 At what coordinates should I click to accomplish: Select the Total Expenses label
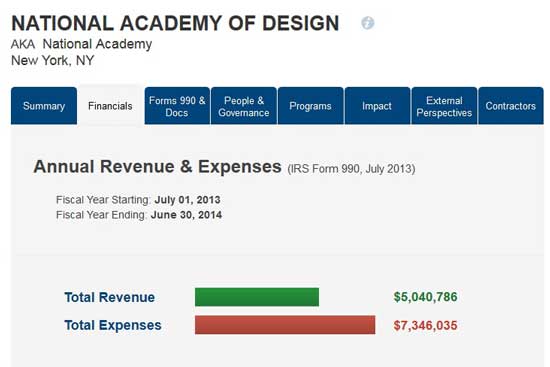[113, 325]
